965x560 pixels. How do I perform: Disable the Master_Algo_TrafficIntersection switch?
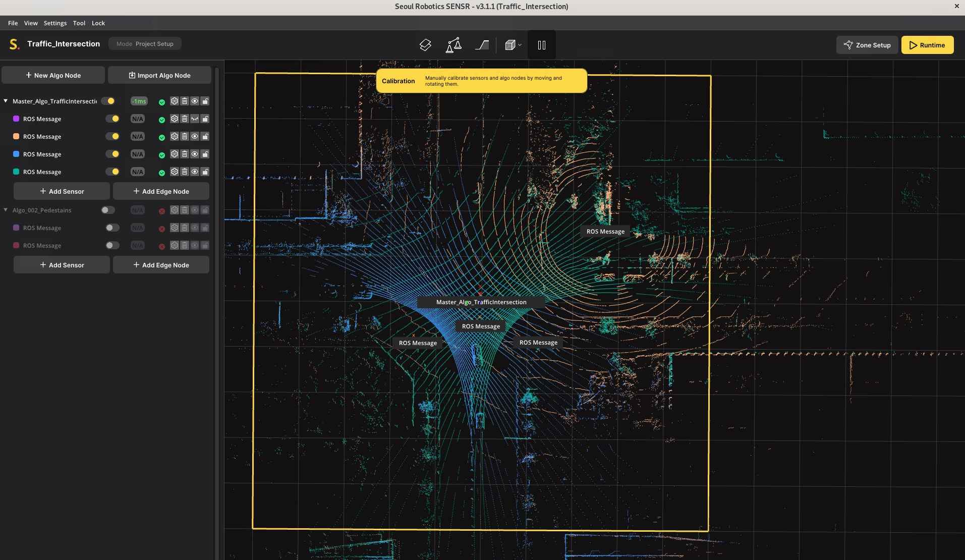pyautogui.click(x=108, y=101)
